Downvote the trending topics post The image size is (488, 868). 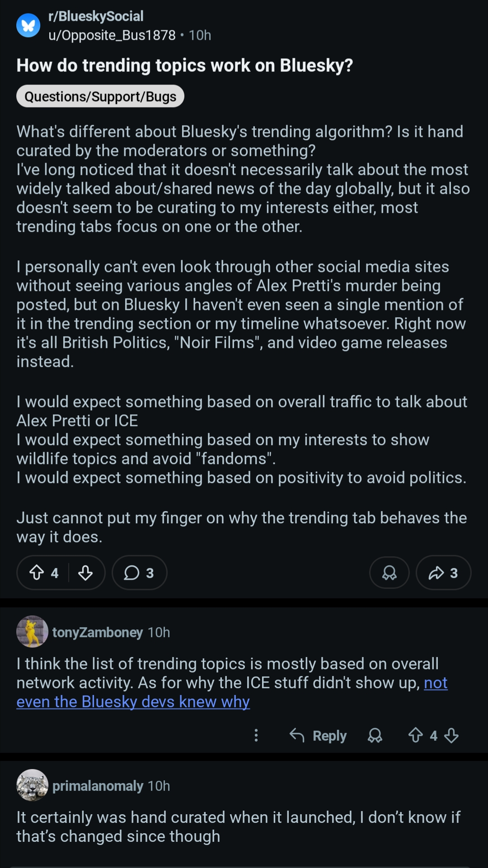(85, 573)
